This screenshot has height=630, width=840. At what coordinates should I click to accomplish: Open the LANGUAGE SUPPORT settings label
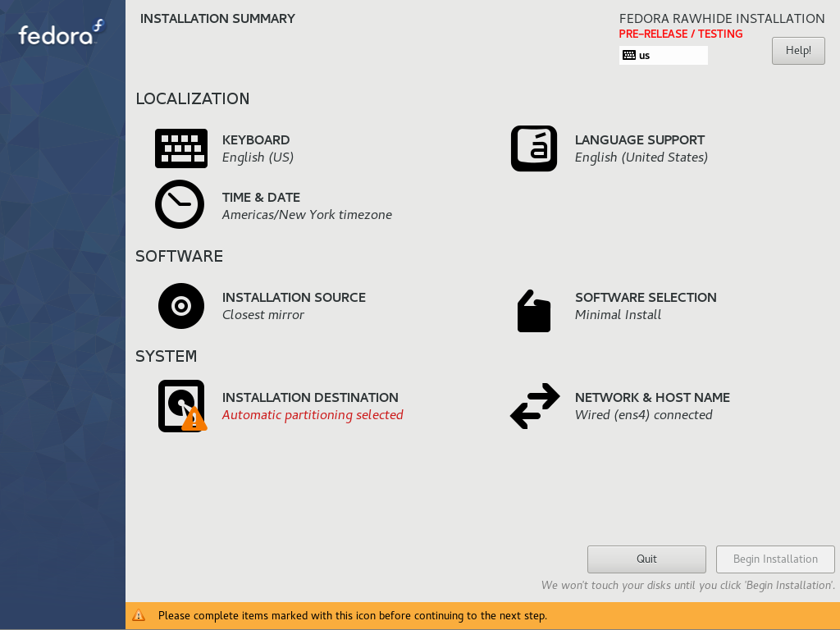coord(640,139)
